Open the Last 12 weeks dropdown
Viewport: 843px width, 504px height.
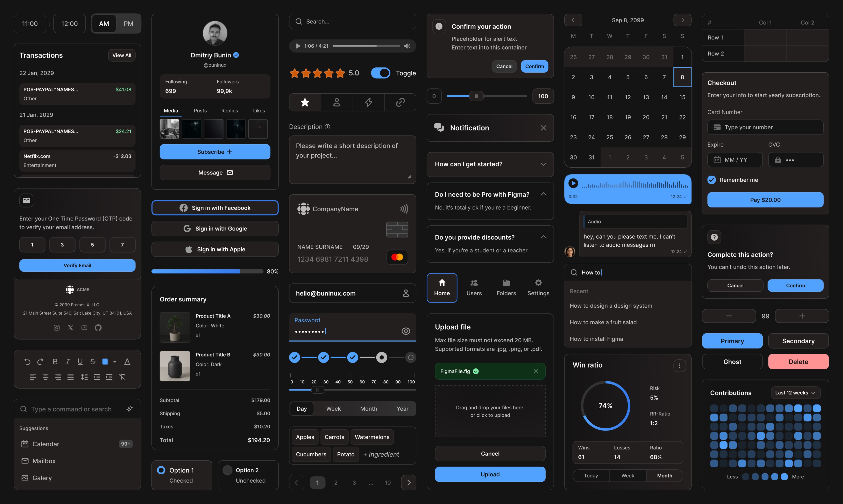[x=795, y=393]
